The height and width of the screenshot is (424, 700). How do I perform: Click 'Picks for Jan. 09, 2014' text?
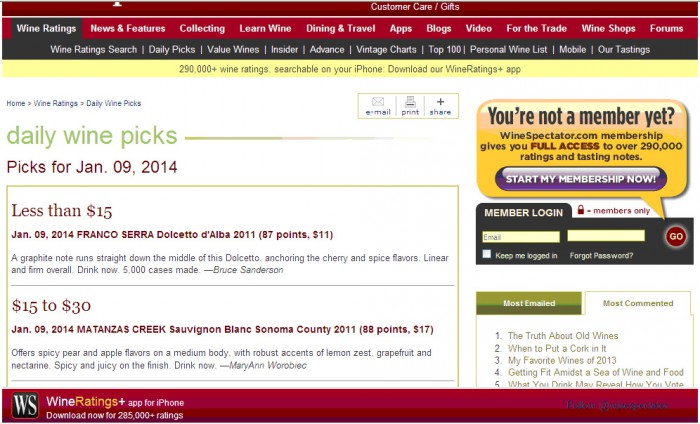[92, 167]
